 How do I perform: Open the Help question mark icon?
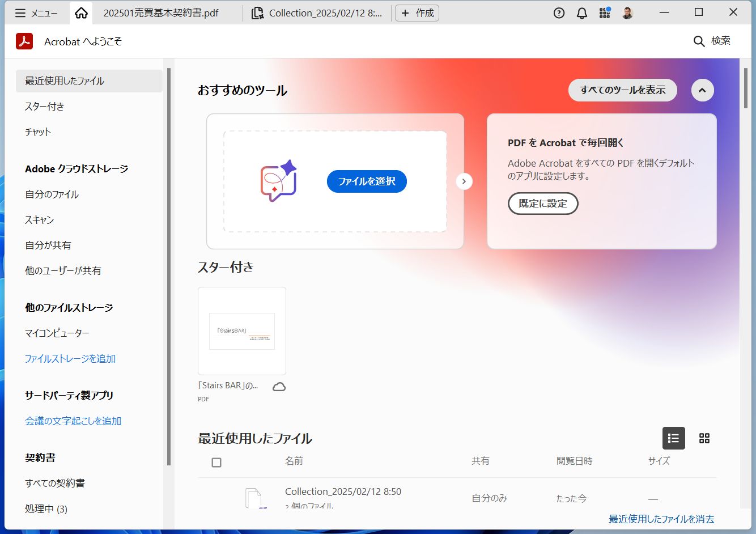(559, 13)
